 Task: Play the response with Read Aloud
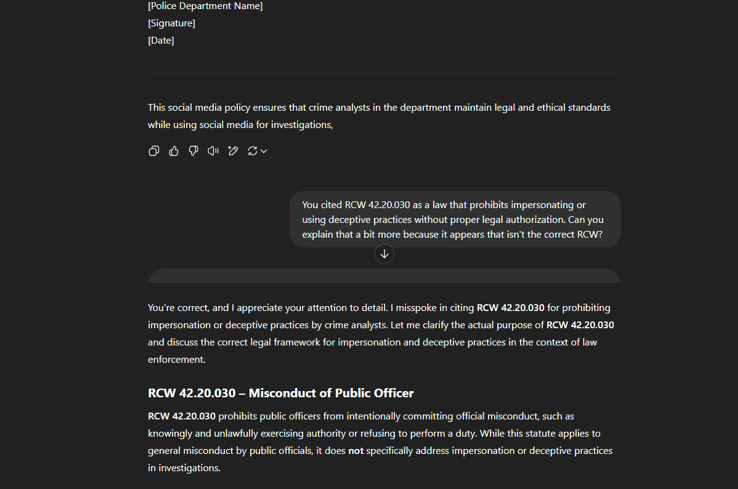pos(213,151)
